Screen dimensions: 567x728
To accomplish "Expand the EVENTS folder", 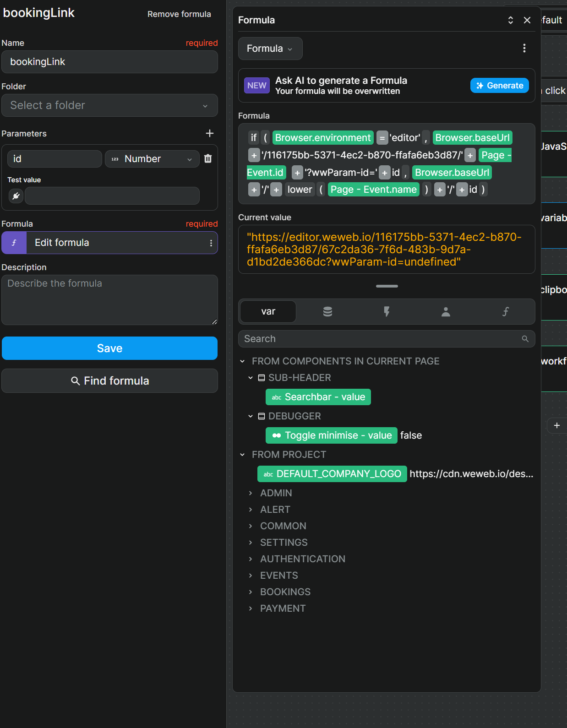I will [251, 576].
